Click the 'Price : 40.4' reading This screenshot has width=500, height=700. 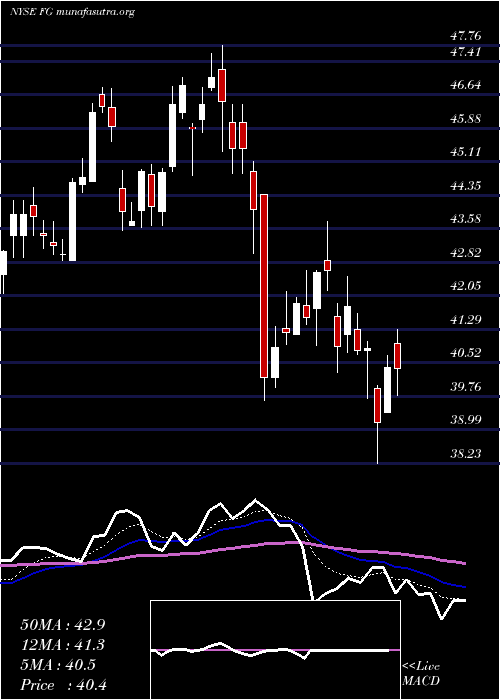(x=64, y=685)
